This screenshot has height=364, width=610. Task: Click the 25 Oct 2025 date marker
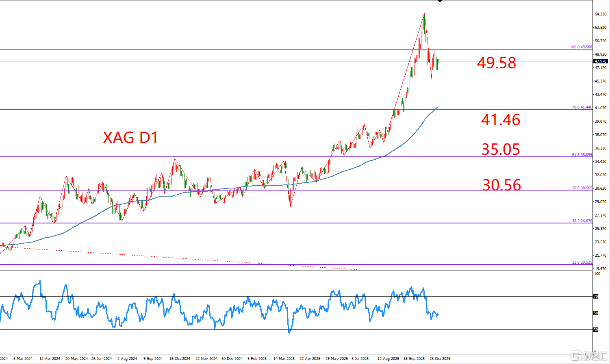click(440, 359)
